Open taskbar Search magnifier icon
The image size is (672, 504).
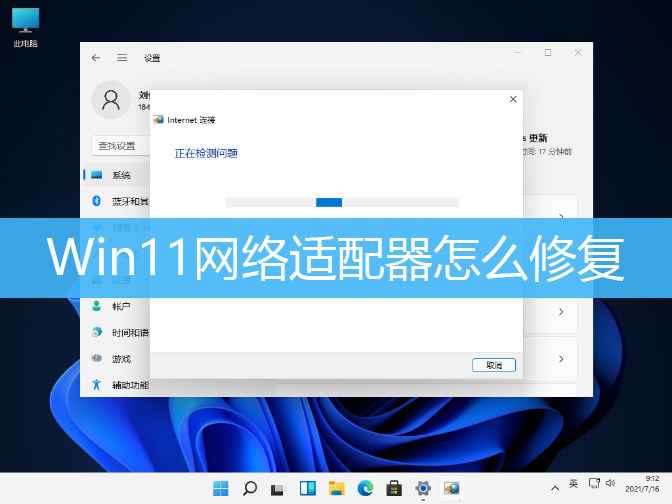pyautogui.click(x=250, y=488)
